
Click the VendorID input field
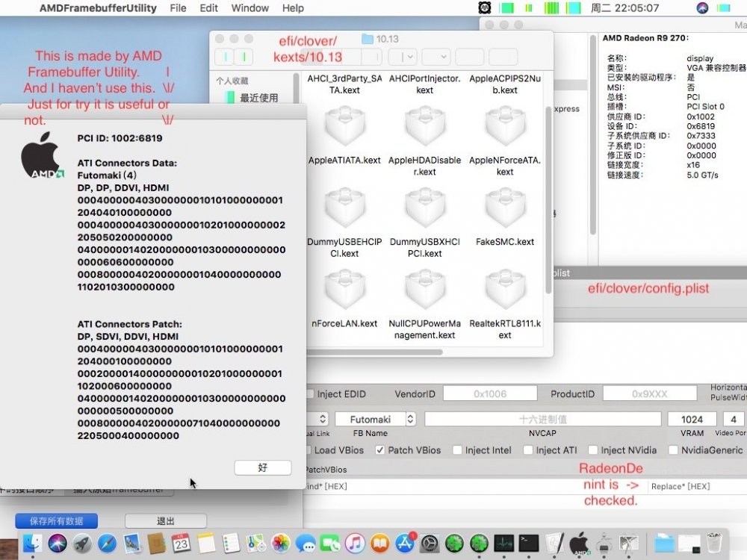click(490, 393)
